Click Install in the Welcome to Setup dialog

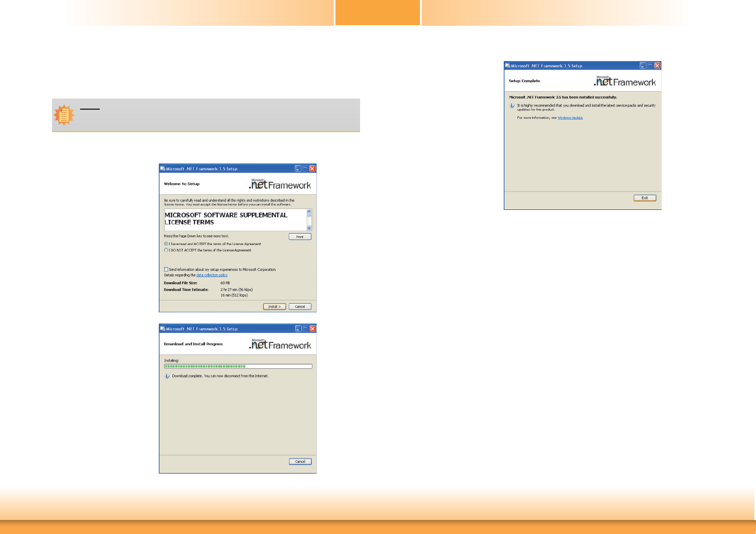[274, 307]
